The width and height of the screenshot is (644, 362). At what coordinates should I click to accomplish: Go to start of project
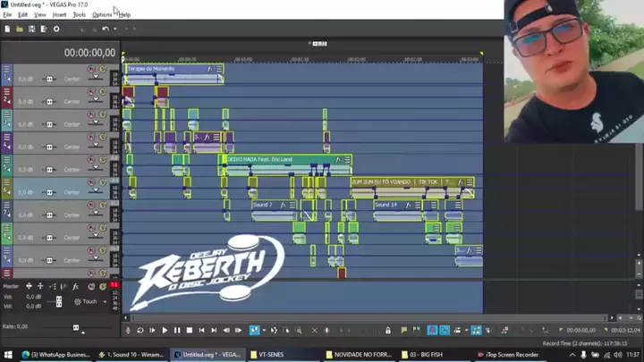click(x=201, y=330)
